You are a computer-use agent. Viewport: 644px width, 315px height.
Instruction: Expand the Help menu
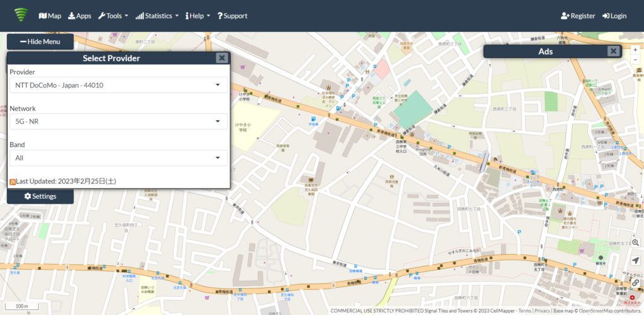pyautogui.click(x=197, y=16)
